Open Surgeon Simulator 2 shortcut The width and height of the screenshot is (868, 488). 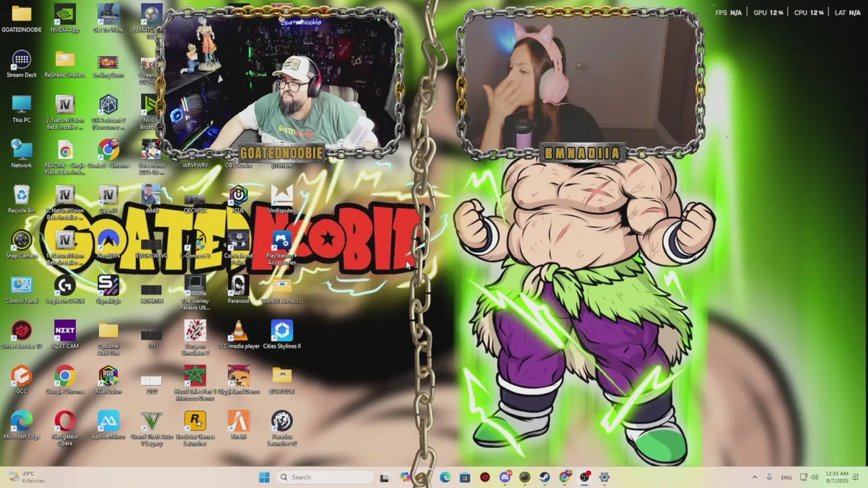point(195,337)
